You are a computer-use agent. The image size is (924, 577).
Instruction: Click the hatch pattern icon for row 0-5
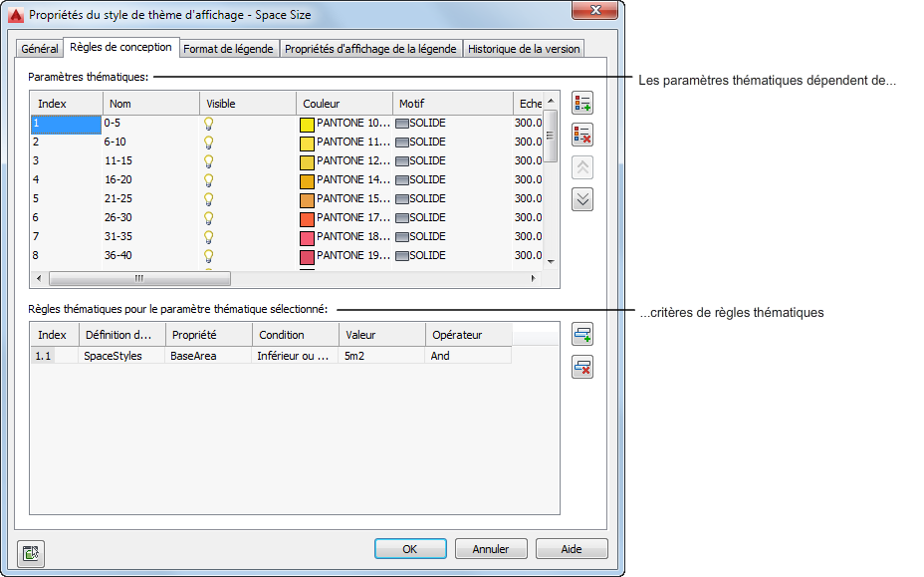pos(402,124)
